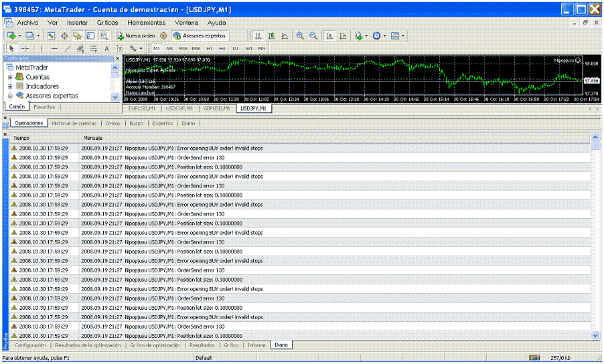Viewport: 604px width, 364px height.
Task: Switch to the M5 timeframe
Action: coord(169,48)
